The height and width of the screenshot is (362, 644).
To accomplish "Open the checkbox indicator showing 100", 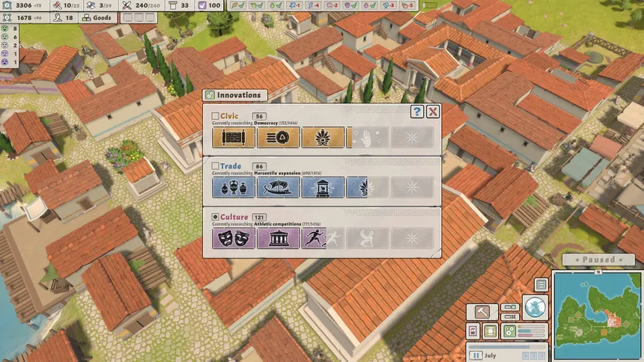I will pos(210,5).
